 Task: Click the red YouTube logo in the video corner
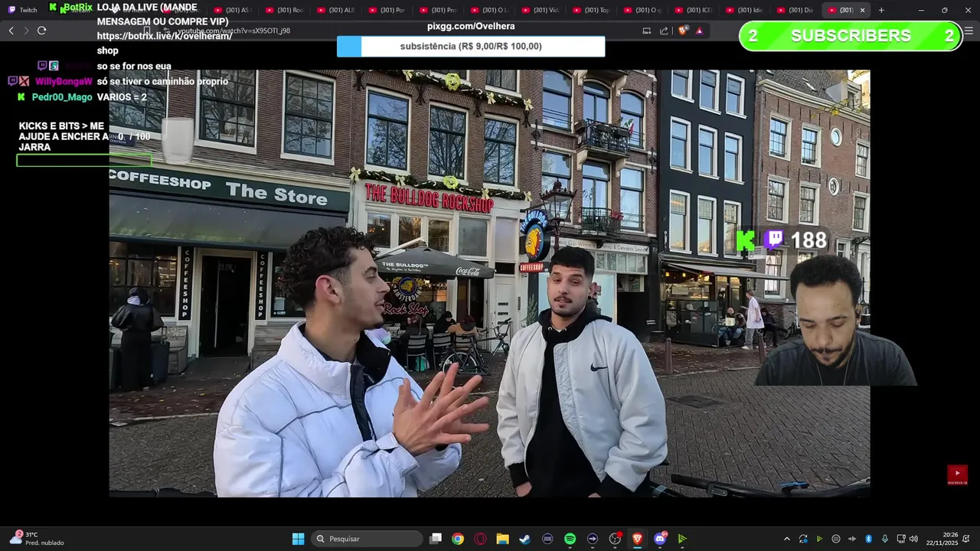click(x=957, y=474)
